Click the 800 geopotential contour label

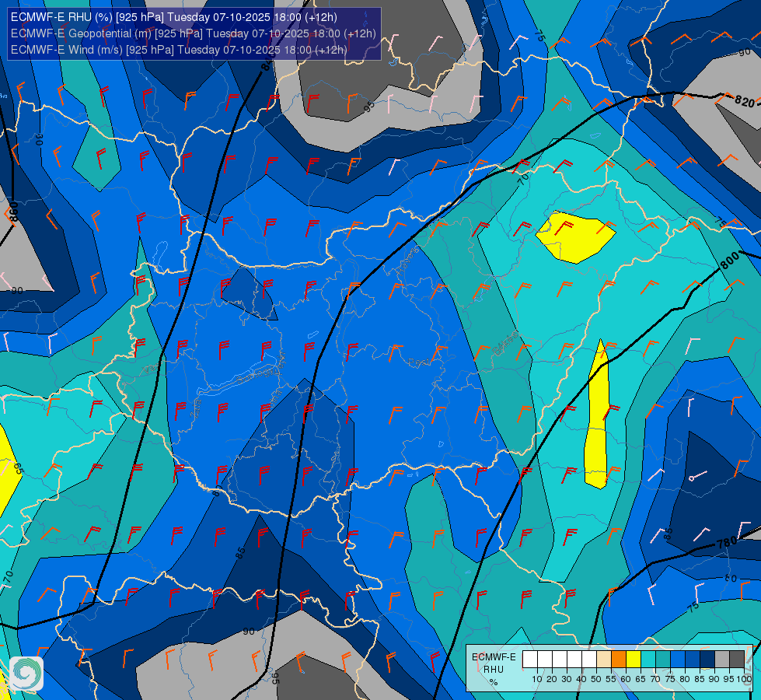729,261
